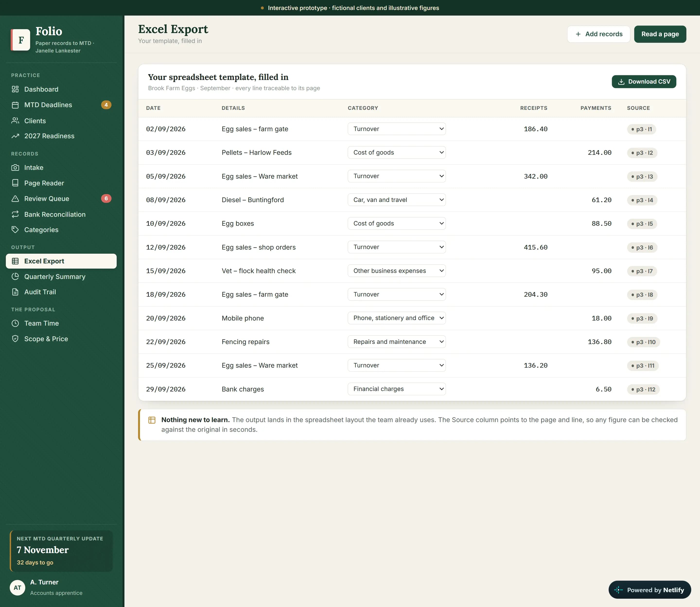Image resolution: width=700 pixels, height=607 pixels.
Task: Click the info box table icon
Action: pos(152,420)
